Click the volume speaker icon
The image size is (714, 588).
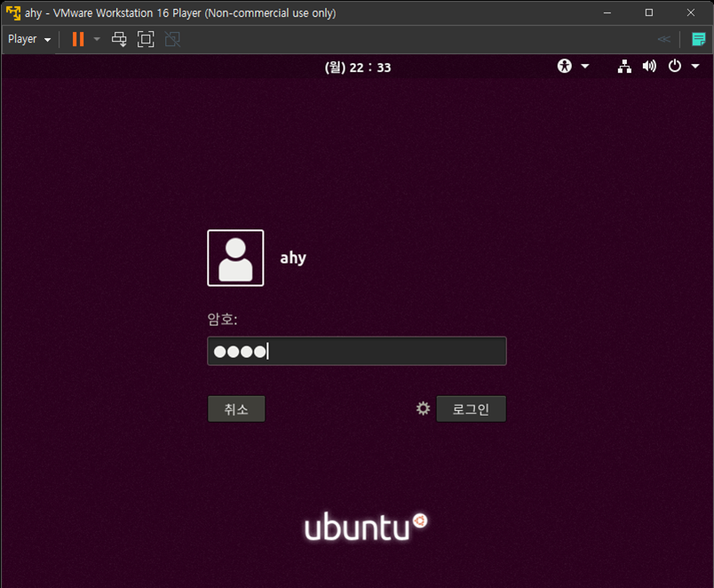point(649,67)
